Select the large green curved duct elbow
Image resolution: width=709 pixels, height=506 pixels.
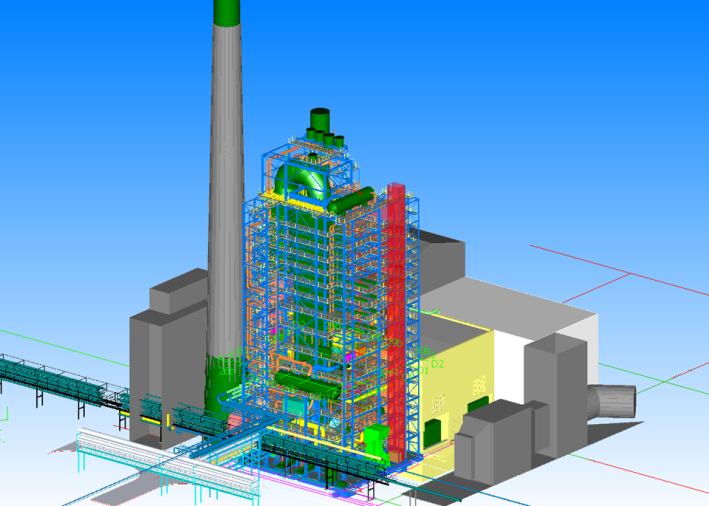click(305, 181)
